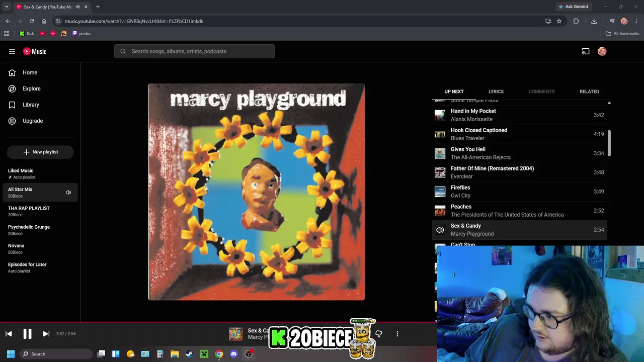Open the Windows Start menu
Viewport: 644px width, 362px height.
click(x=11, y=354)
